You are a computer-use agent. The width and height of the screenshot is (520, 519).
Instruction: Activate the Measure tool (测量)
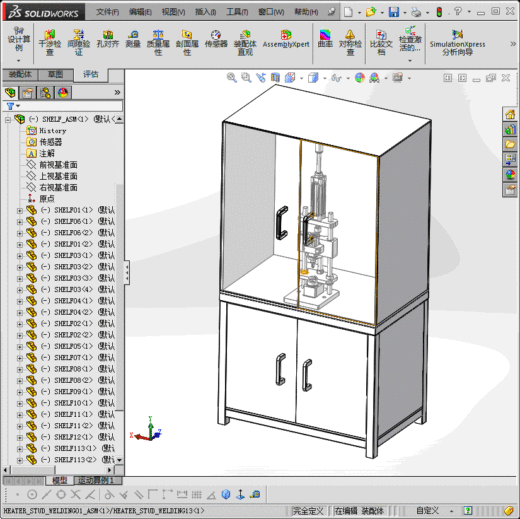point(133,39)
